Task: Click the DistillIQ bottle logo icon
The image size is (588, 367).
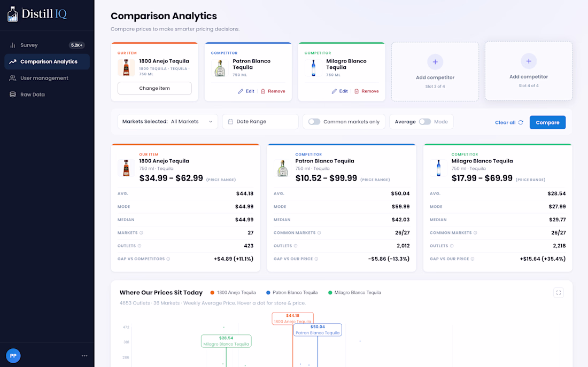Action: [x=12, y=14]
